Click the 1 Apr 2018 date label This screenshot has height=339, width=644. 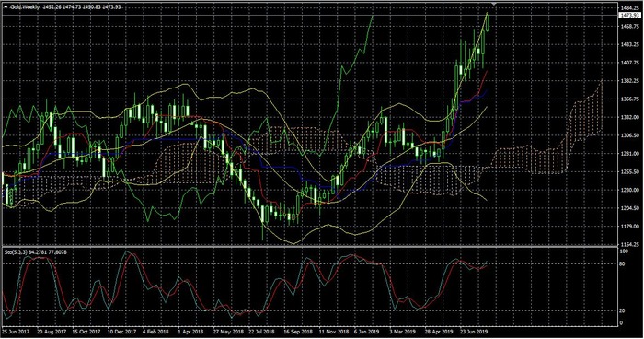[190, 332]
